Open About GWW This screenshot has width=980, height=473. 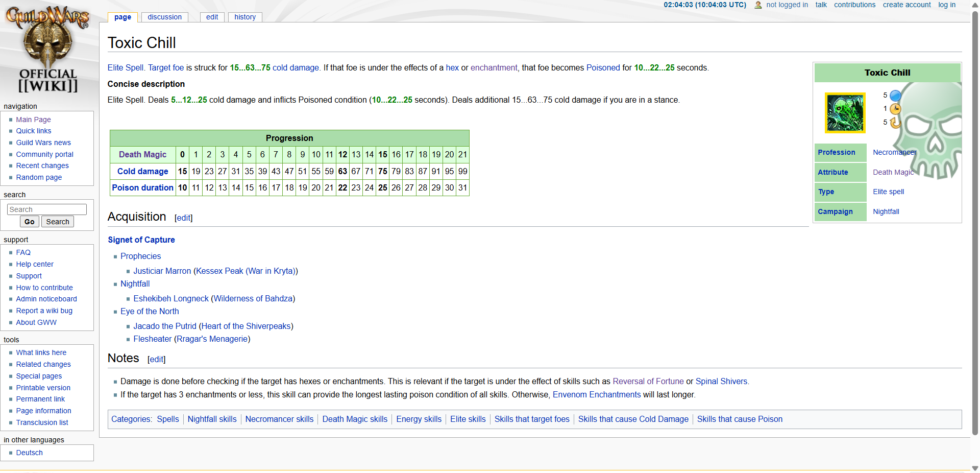(36, 322)
